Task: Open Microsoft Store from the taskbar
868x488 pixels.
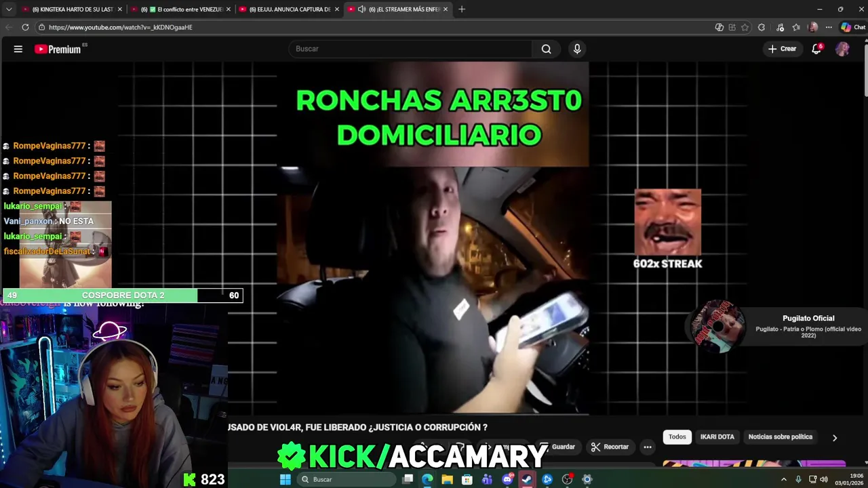Action: 467,479
